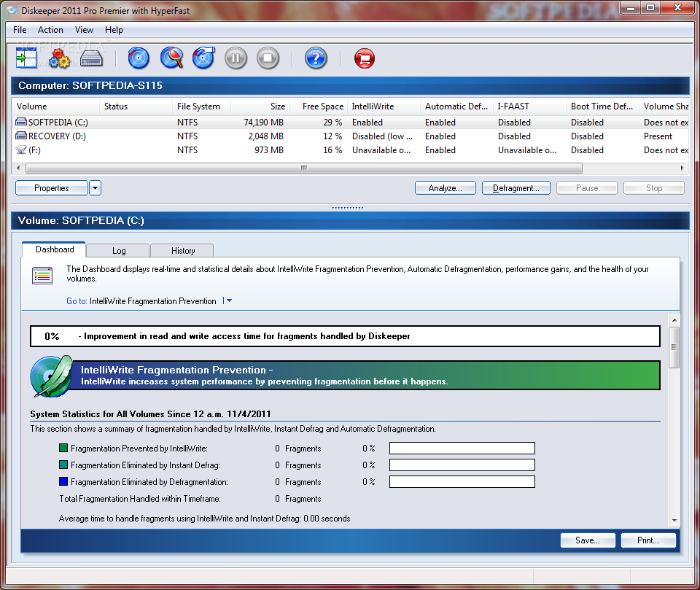Click the (F:) removable drive icon
This screenshot has height=590, width=700.
click(21, 150)
